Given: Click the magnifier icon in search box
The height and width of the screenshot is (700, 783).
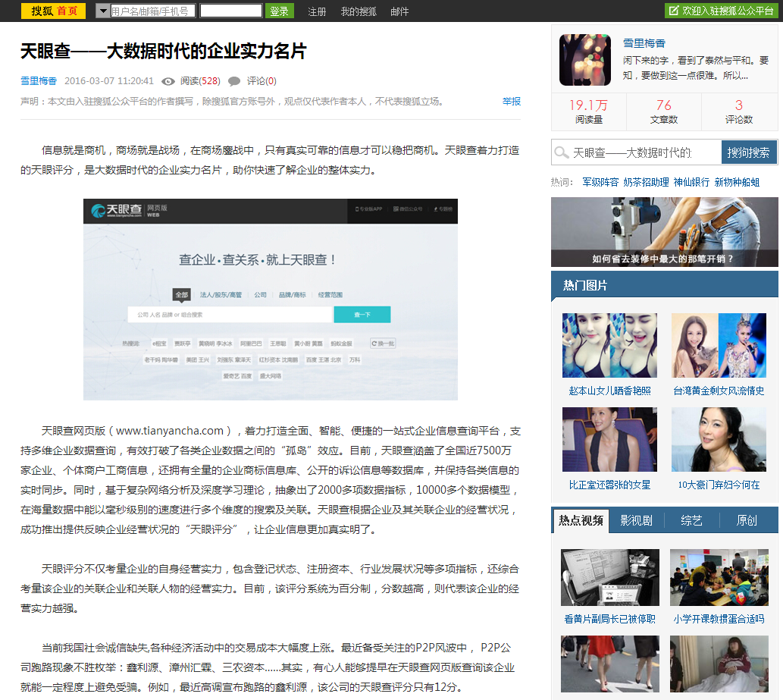Looking at the screenshot, I should pyautogui.click(x=562, y=152).
